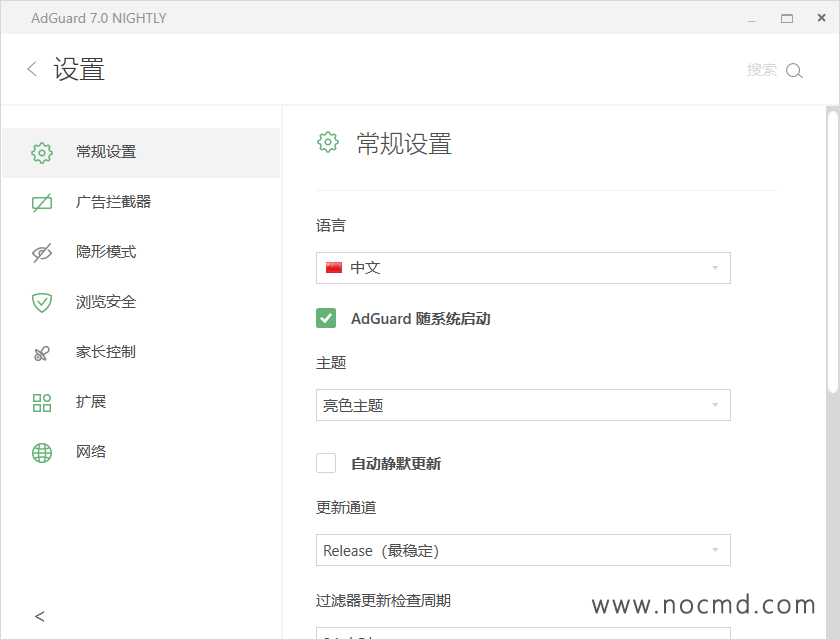Disable AdGuard 随系统启动 checkbox
Screen dimensions: 840x640
pos(326,318)
